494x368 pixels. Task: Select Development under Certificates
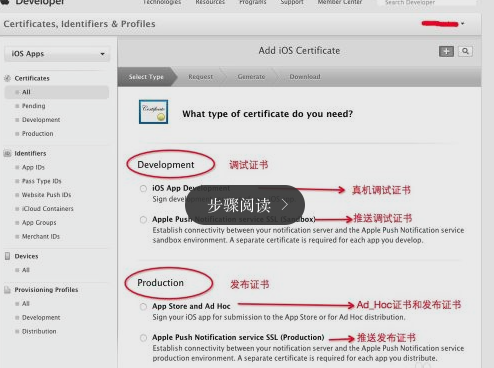[x=41, y=120]
